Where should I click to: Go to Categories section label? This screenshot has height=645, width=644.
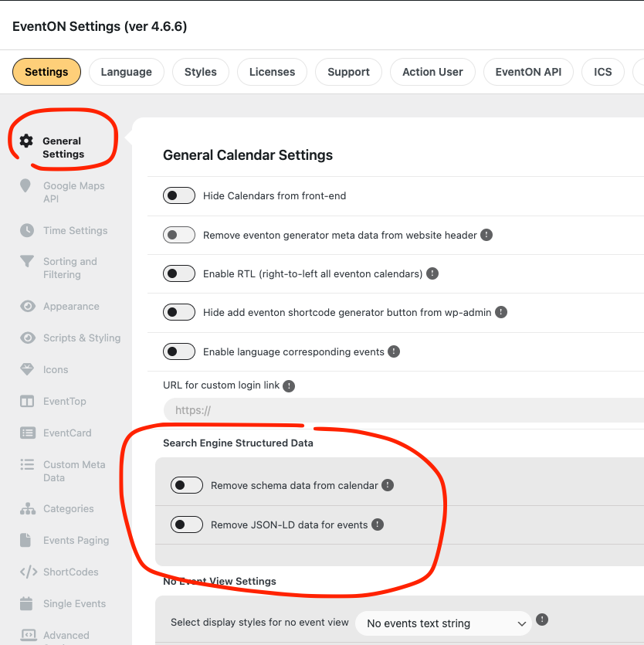pos(68,508)
